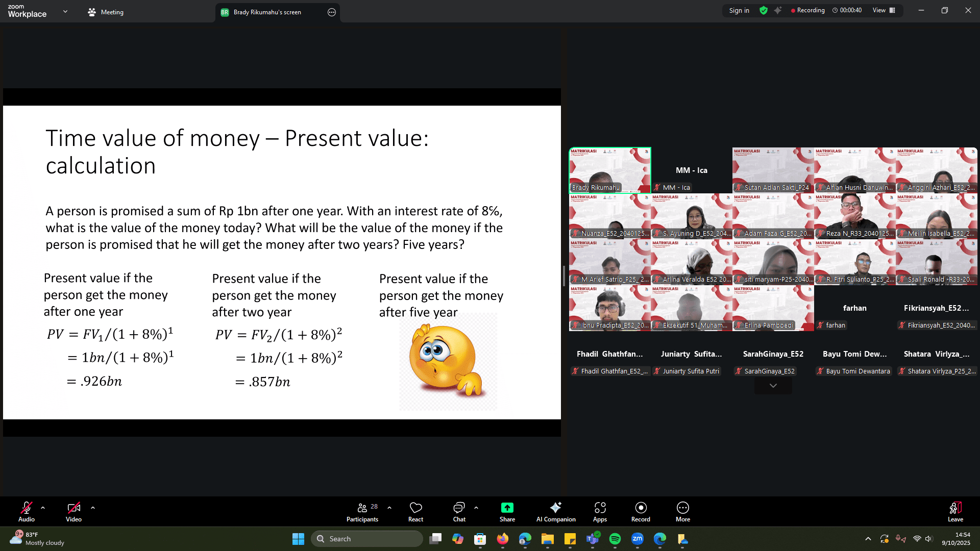Expand more participants with the down chevron
The width and height of the screenshot is (980, 551).
(x=773, y=386)
